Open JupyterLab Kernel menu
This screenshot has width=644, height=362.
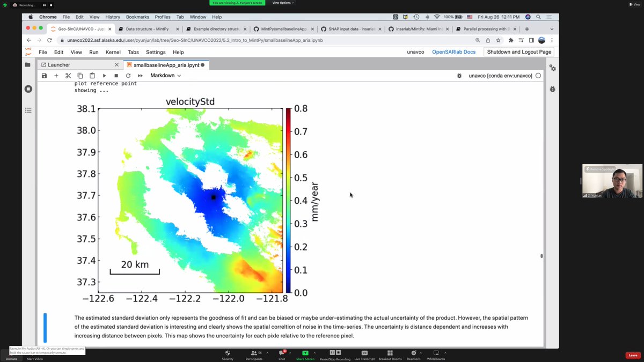point(113,52)
